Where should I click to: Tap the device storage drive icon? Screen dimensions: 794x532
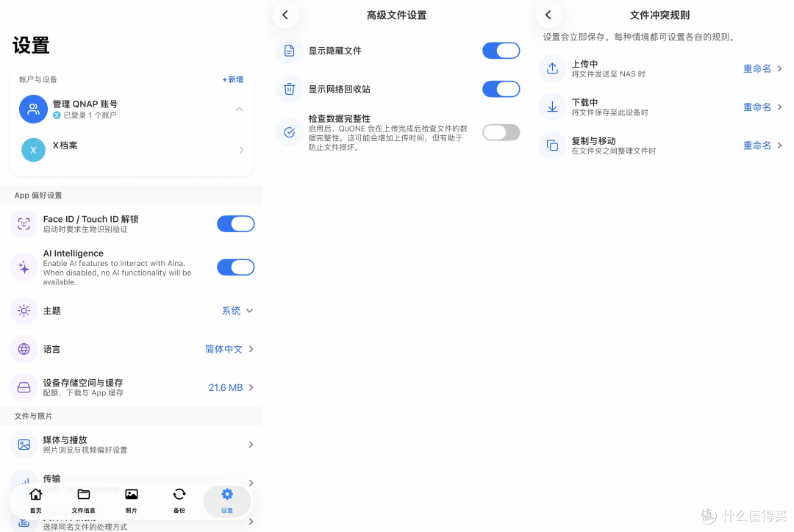point(24,388)
